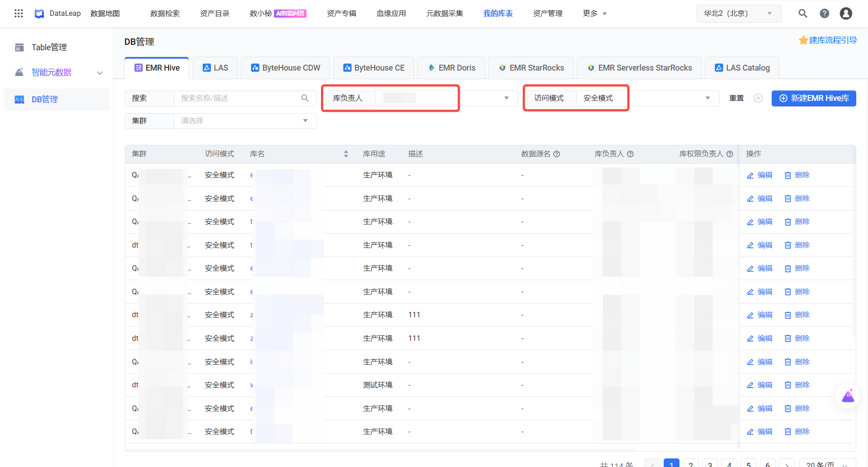
Task: Click the 库权限负责人 column help icon
Action: coord(730,154)
